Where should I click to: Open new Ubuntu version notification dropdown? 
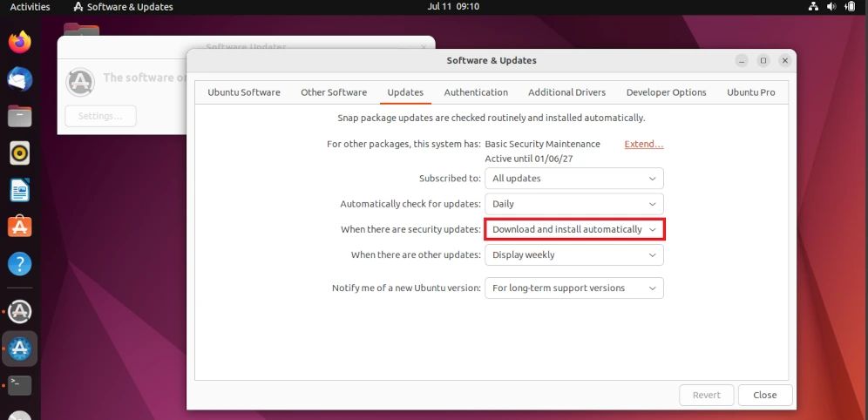(x=574, y=288)
